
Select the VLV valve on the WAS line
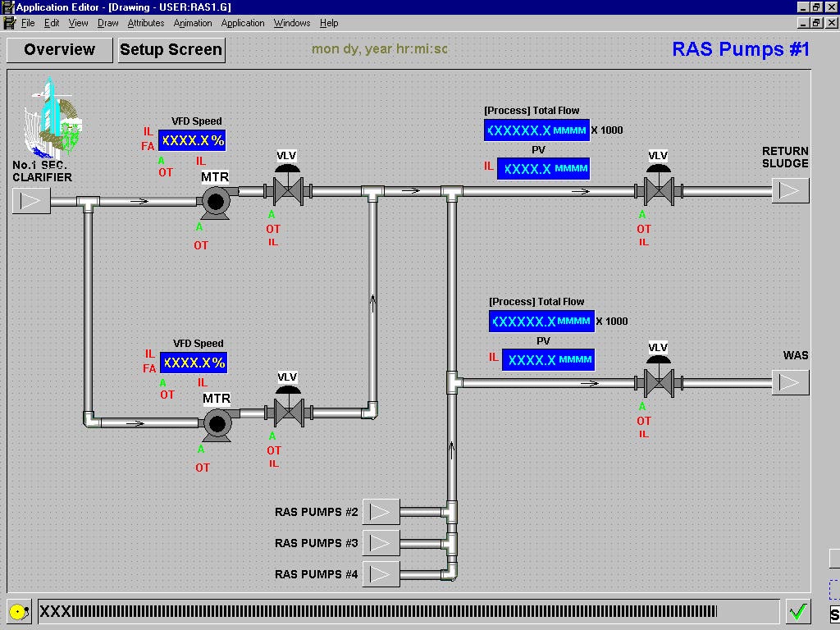[659, 377]
